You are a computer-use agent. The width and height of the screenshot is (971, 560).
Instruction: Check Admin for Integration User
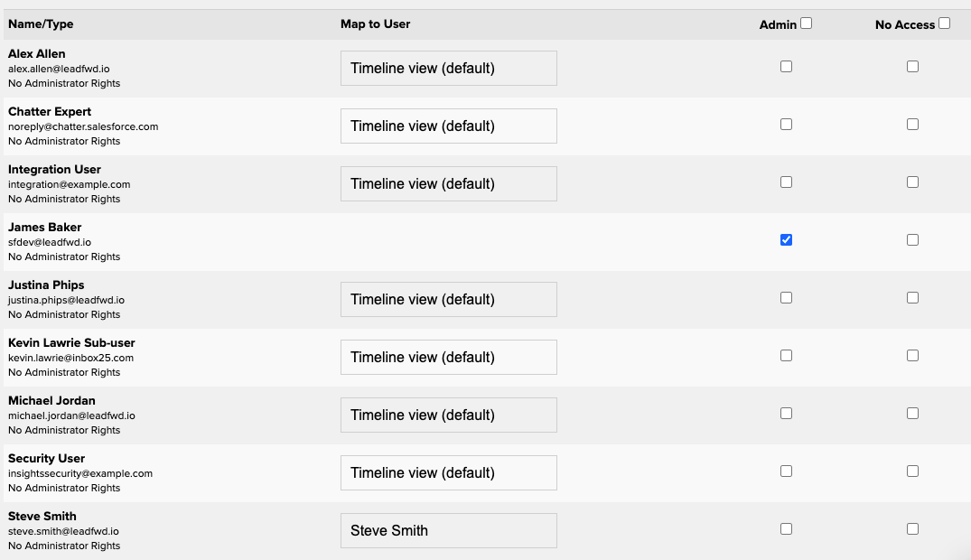coord(786,182)
